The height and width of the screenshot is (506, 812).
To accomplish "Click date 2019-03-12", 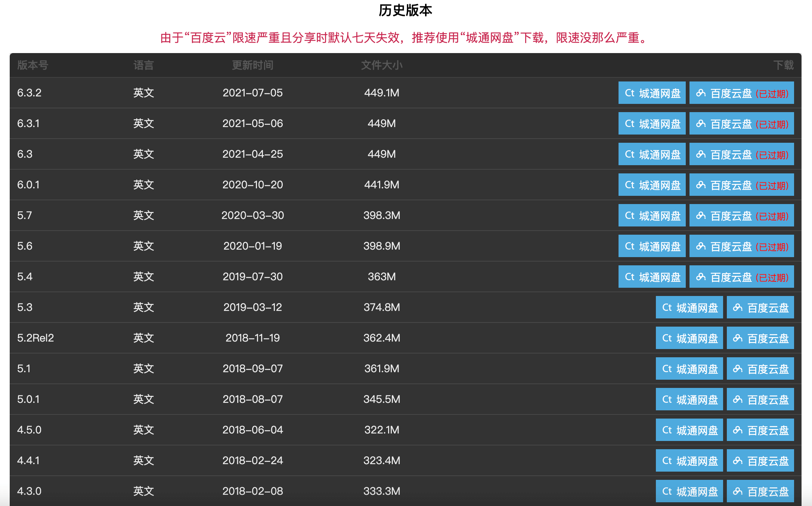I will (252, 307).
